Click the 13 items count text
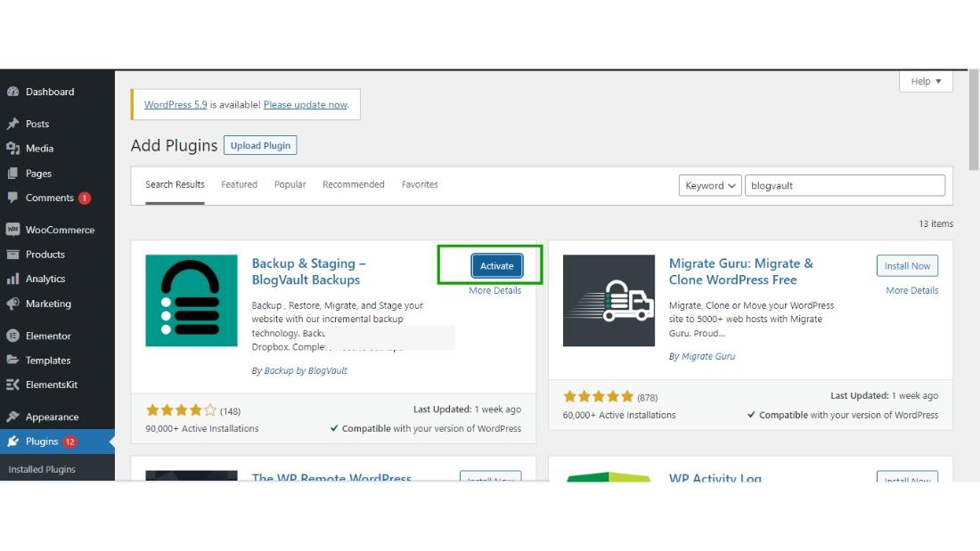The height and width of the screenshot is (551, 980). point(935,223)
